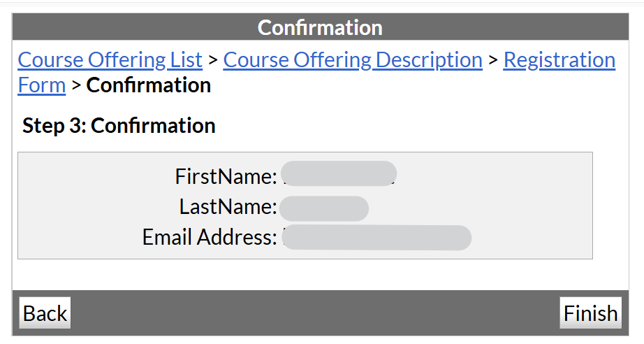Click the Email Address label
The width and height of the screenshot is (644, 344).
(210, 238)
